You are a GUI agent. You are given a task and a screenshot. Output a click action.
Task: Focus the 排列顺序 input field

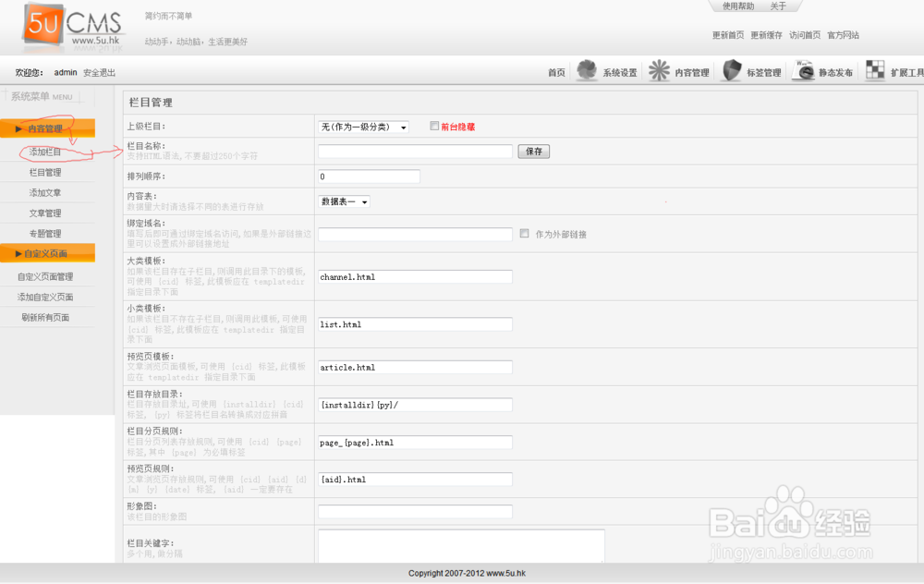point(369,176)
